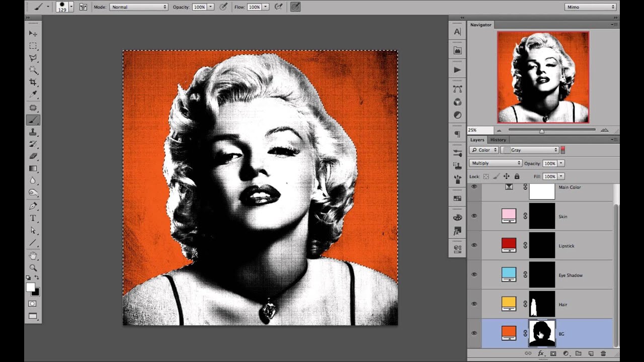Create a new group folder

[578, 354]
